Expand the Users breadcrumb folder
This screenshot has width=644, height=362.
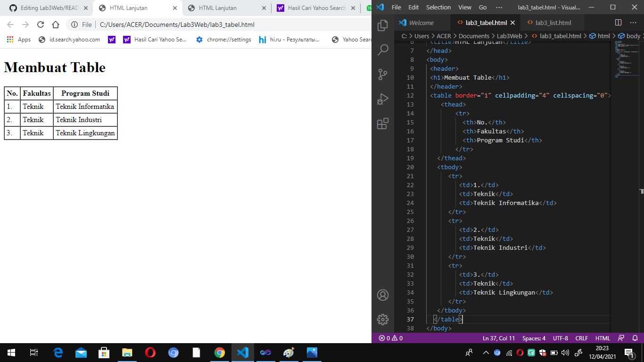[x=421, y=36]
